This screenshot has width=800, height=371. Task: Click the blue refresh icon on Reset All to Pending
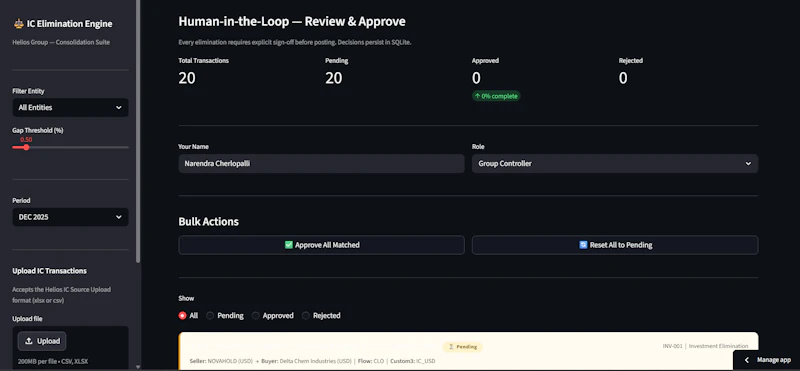click(x=583, y=245)
